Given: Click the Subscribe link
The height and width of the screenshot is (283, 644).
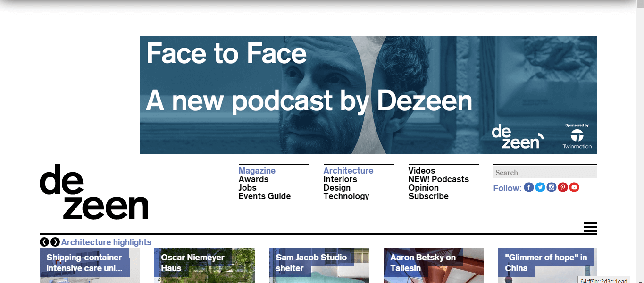Looking at the screenshot, I should click(x=428, y=196).
